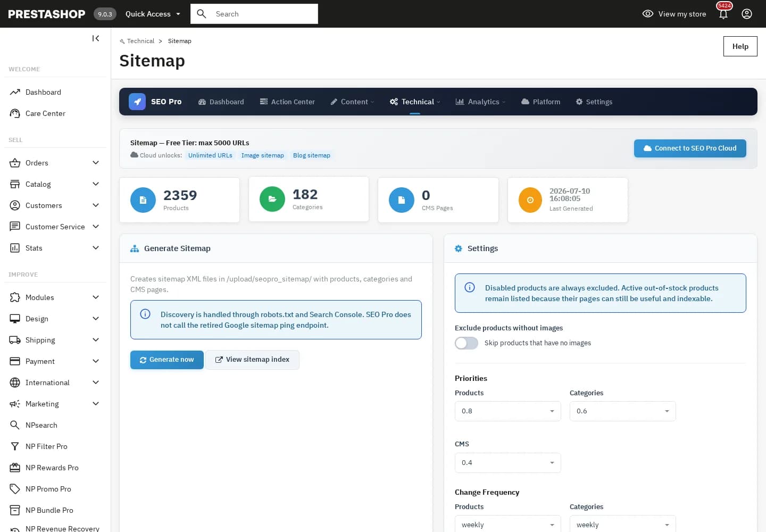Switch to the Platform tab

[x=540, y=102]
